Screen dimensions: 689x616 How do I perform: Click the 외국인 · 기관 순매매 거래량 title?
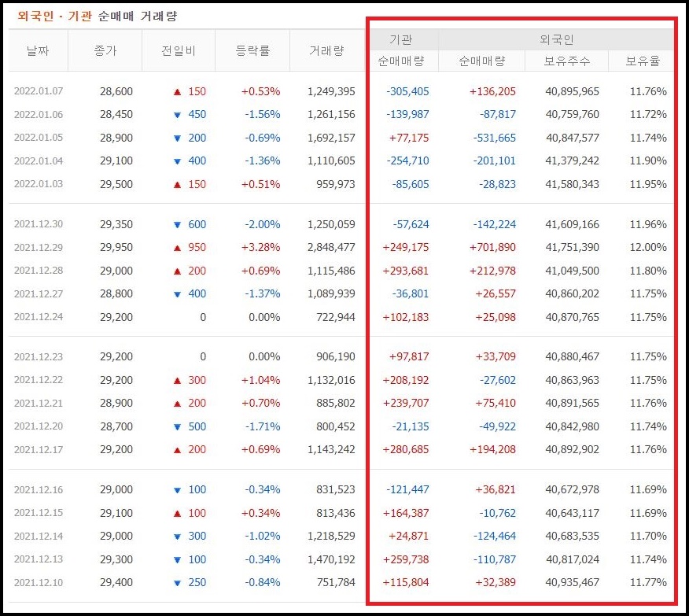coord(97,17)
